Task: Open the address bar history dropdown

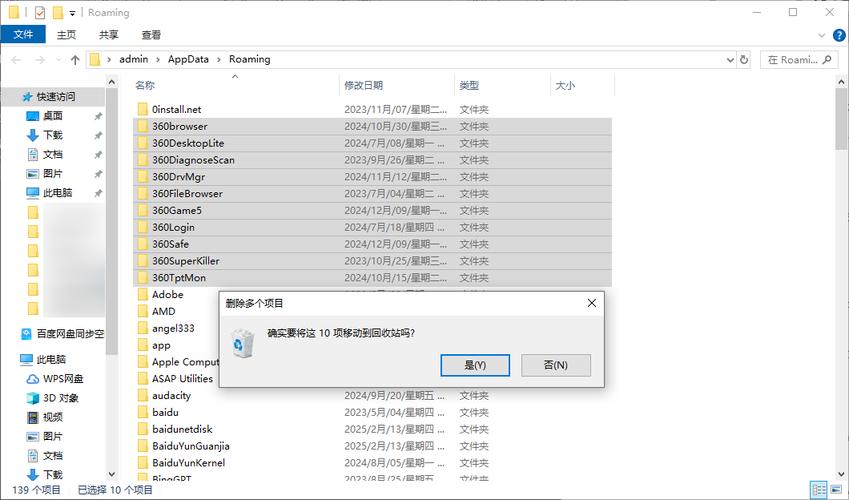Action: click(x=730, y=60)
